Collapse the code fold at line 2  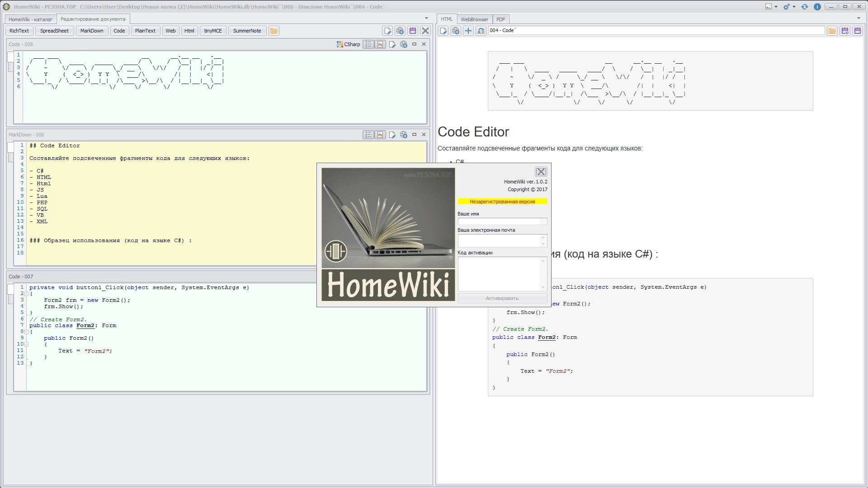pyautogui.click(x=26, y=294)
